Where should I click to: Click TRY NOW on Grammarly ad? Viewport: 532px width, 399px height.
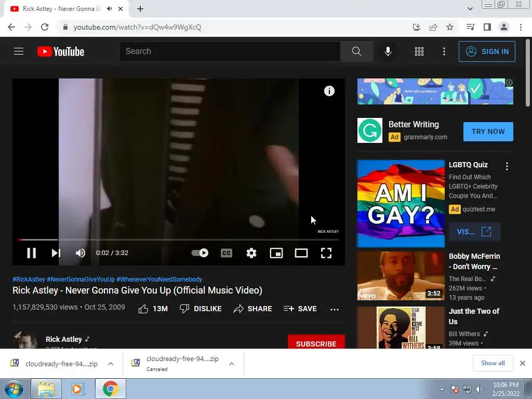coord(488,131)
